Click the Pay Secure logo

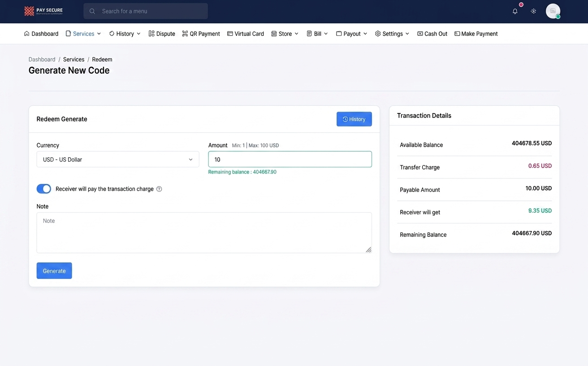coord(43,11)
